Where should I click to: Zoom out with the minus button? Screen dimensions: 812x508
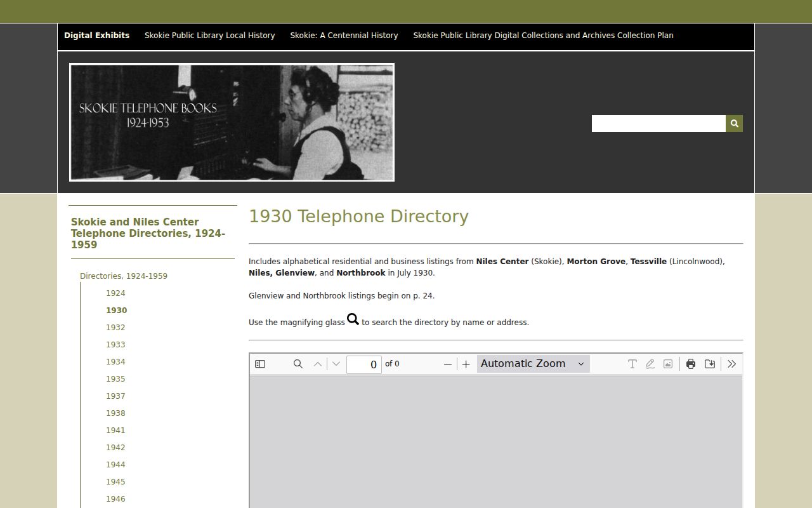448,364
